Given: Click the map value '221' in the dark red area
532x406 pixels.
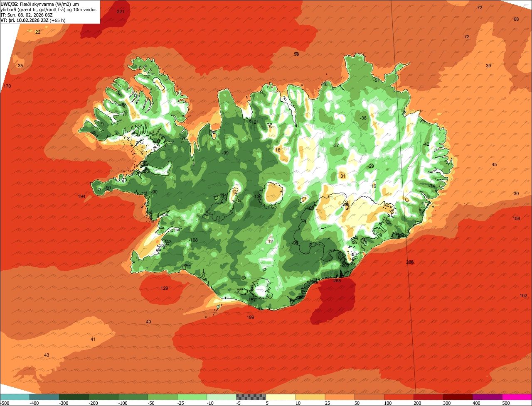Looking at the screenshot, I should point(121,12).
